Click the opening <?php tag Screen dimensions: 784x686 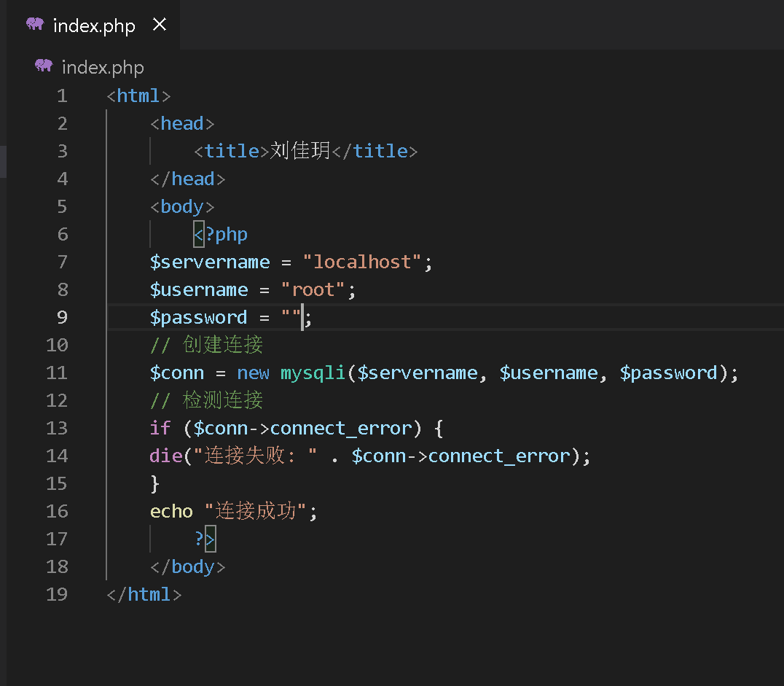[221, 234]
